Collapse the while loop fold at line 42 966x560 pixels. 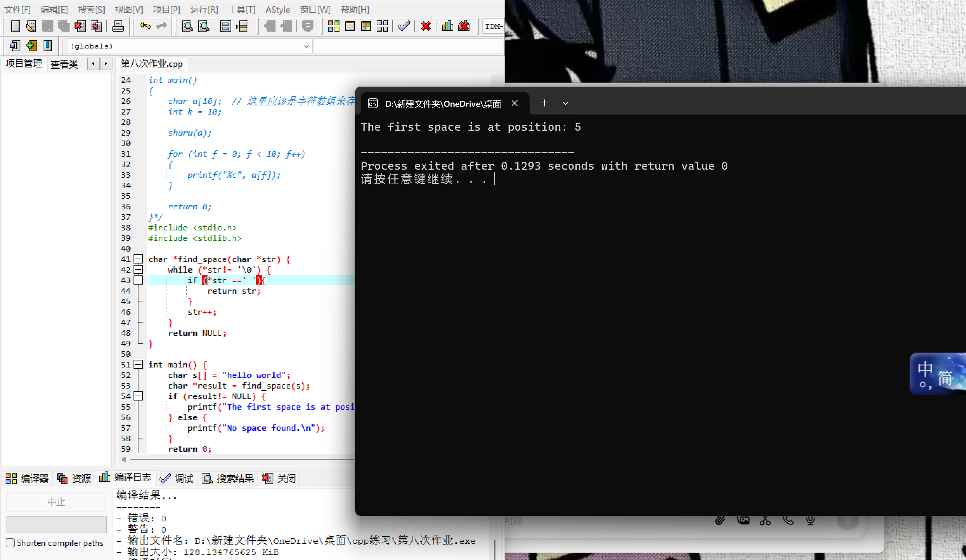click(x=138, y=270)
